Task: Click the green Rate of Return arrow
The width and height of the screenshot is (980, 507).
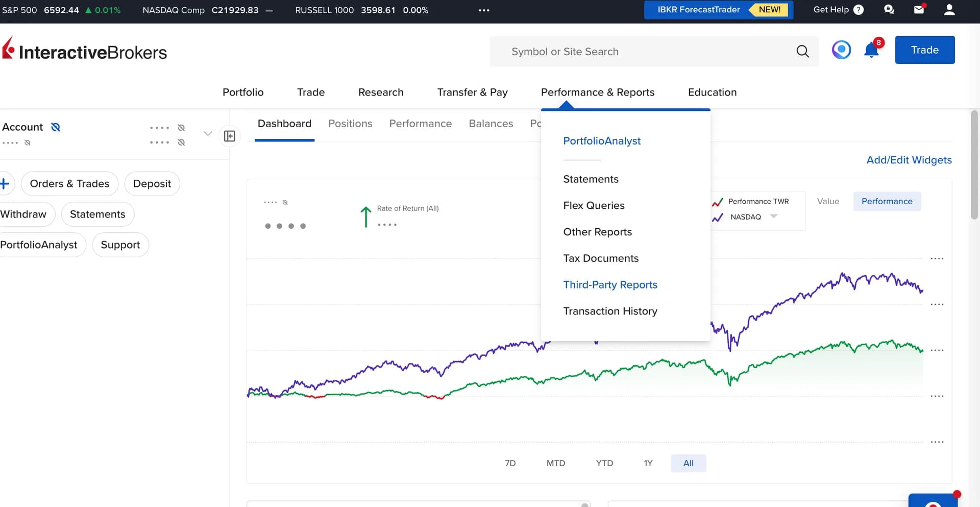Action: [x=365, y=216]
